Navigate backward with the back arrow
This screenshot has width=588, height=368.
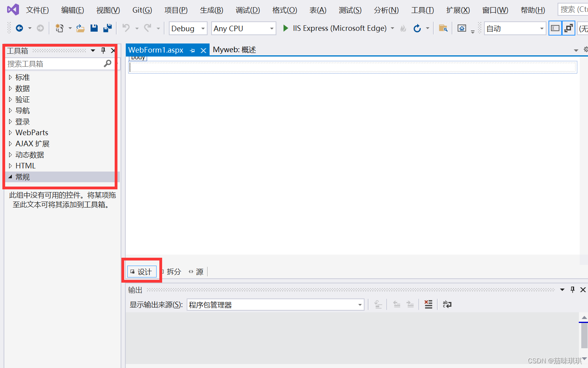pyautogui.click(x=19, y=28)
